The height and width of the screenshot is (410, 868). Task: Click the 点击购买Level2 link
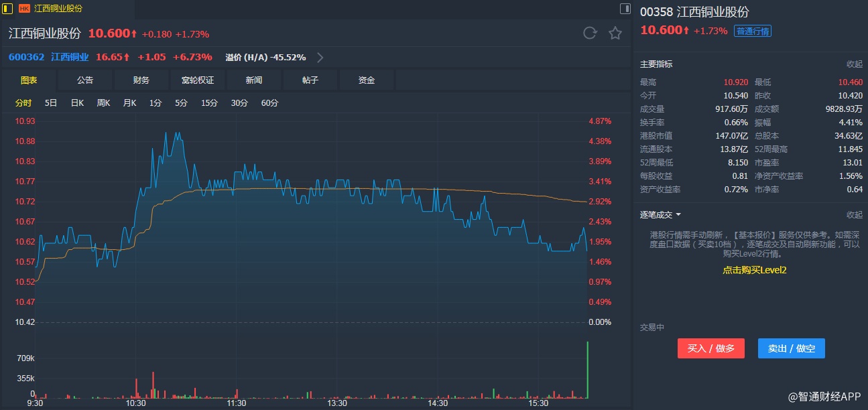[x=754, y=270]
